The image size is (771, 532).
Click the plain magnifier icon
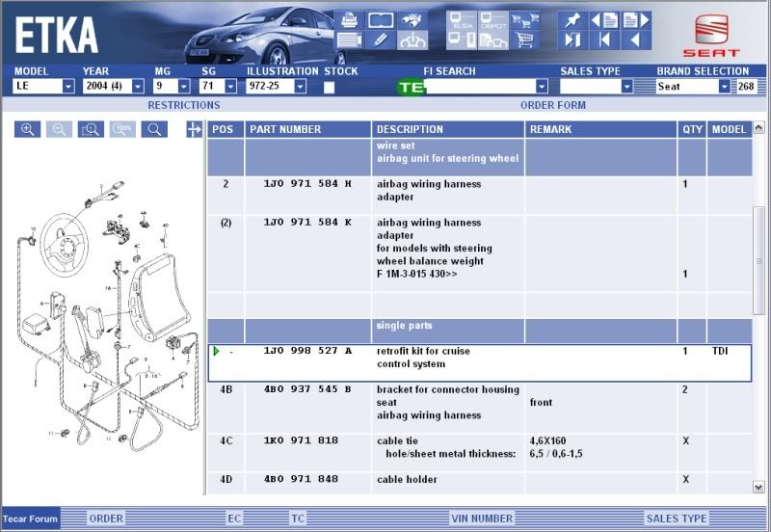154,129
